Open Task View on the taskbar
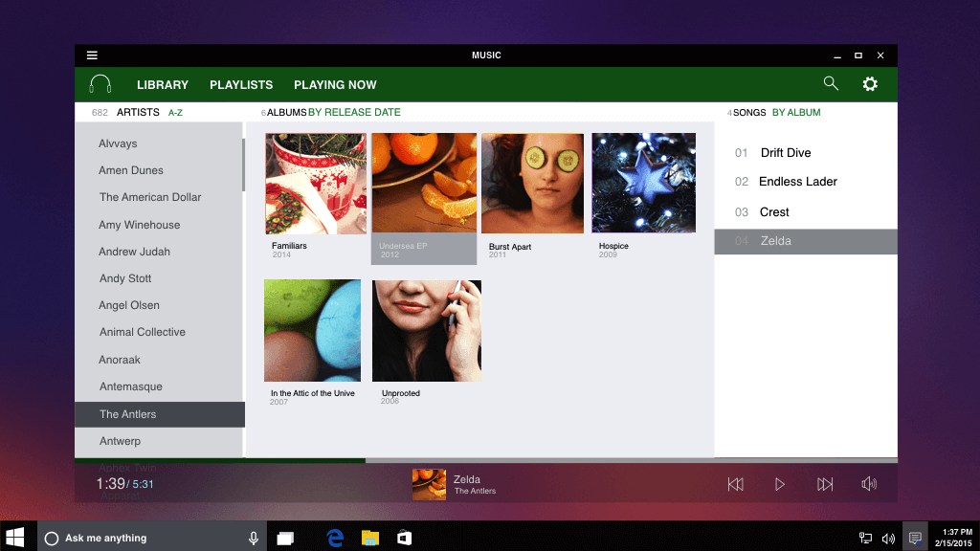 pos(285,538)
